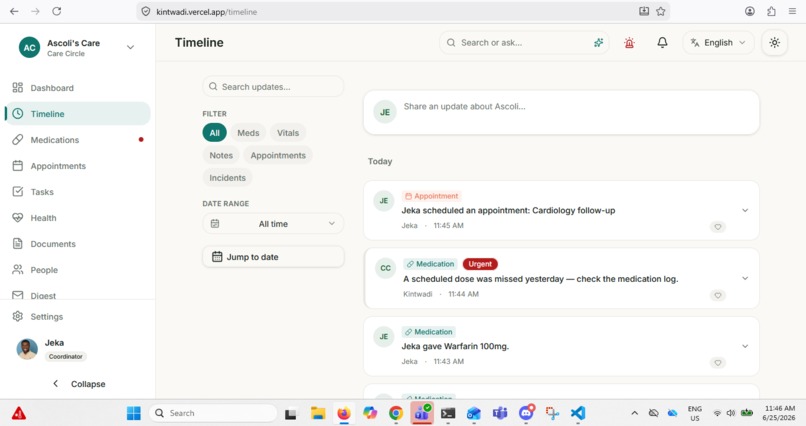The height and width of the screenshot is (426, 806).
Task: Click the Appointment tag on the Cardiology follow-up entry
Action: 431,196
